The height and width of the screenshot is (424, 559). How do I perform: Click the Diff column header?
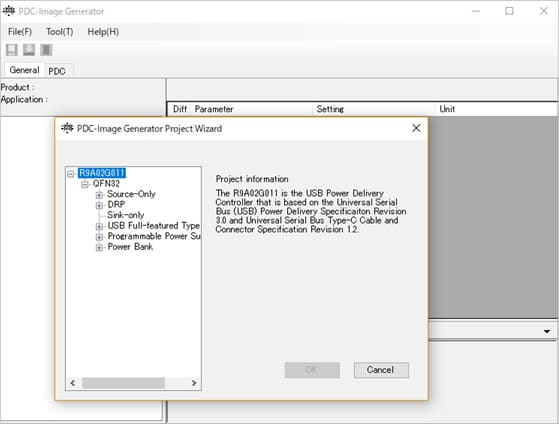(179, 109)
